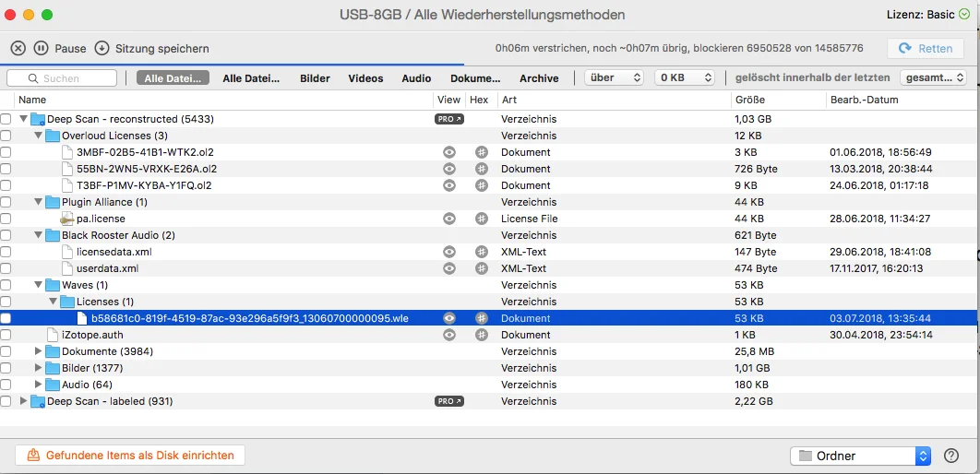Image resolution: width=980 pixels, height=474 pixels.
Task: Expand the Deep Scan - labeled folder
Action: click(24, 401)
